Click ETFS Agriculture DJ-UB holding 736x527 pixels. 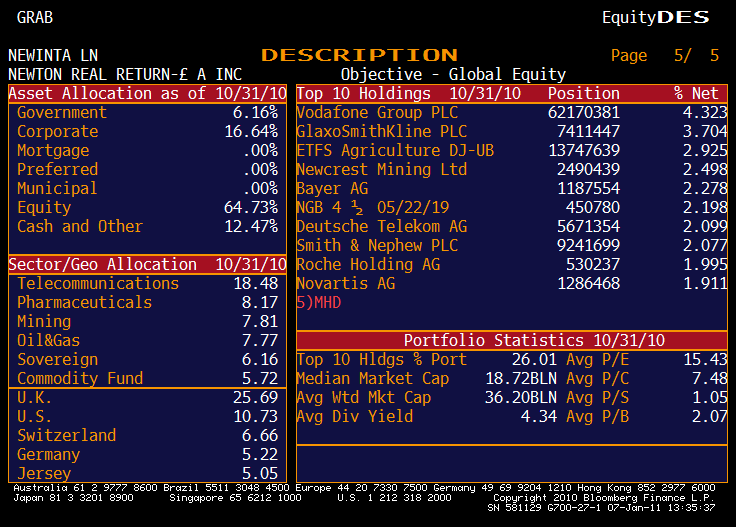[x=394, y=150]
